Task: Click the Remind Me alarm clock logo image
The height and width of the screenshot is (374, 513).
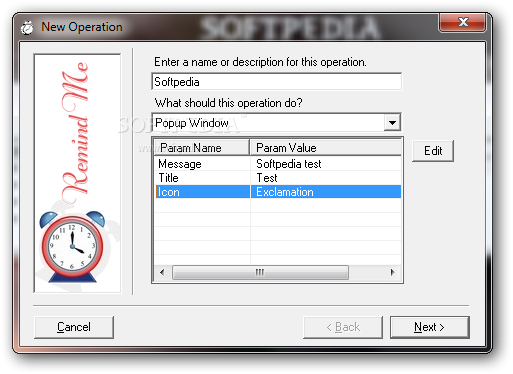Action: click(77, 173)
